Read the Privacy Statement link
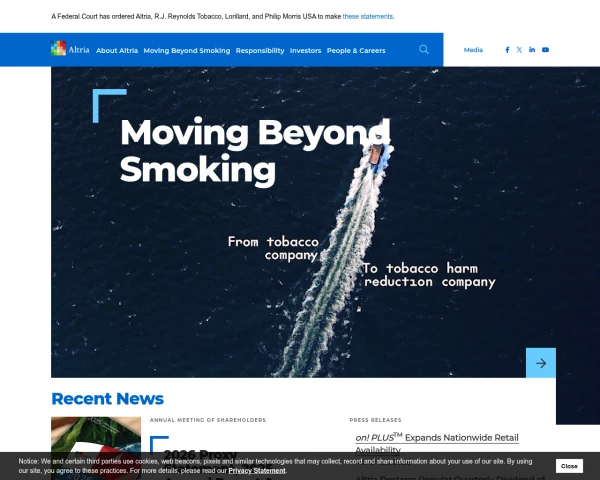 pyautogui.click(x=257, y=470)
